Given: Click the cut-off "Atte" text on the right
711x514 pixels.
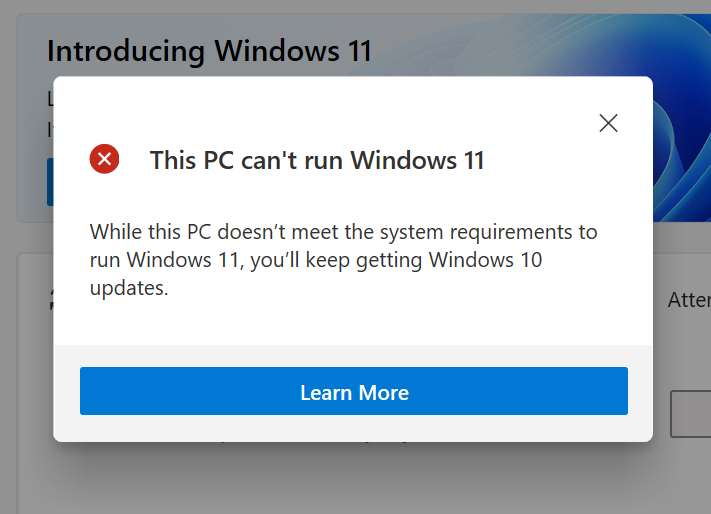Looking at the screenshot, I should [x=688, y=300].
